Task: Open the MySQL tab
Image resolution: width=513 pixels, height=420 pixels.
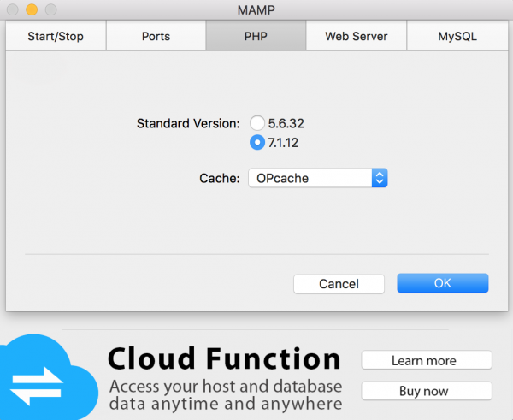Action: coord(457,36)
